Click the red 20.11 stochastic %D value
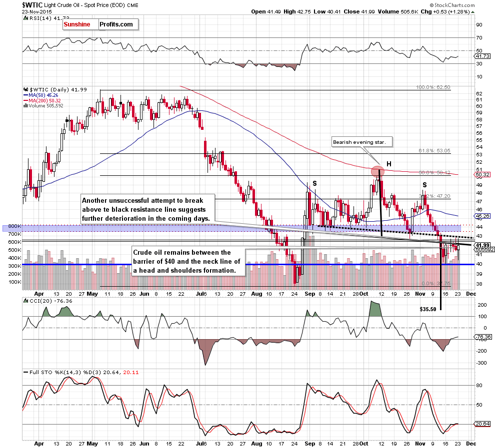 (130, 373)
